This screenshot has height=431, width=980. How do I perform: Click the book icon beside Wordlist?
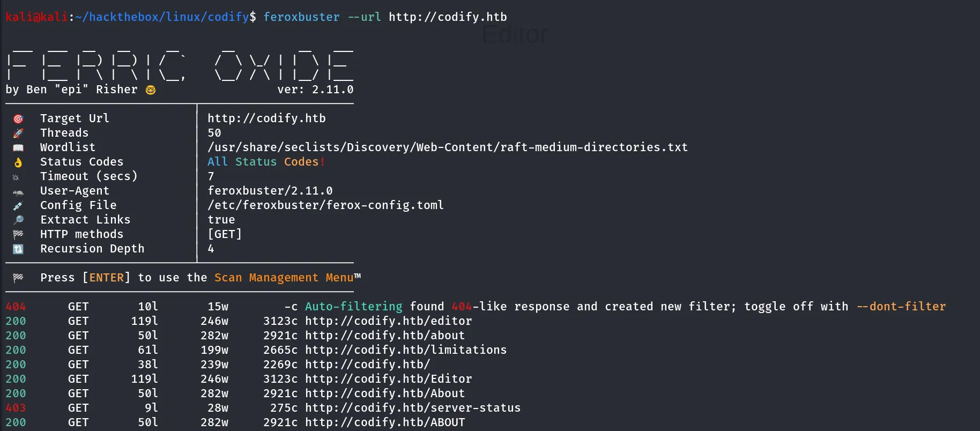tap(18, 147)
